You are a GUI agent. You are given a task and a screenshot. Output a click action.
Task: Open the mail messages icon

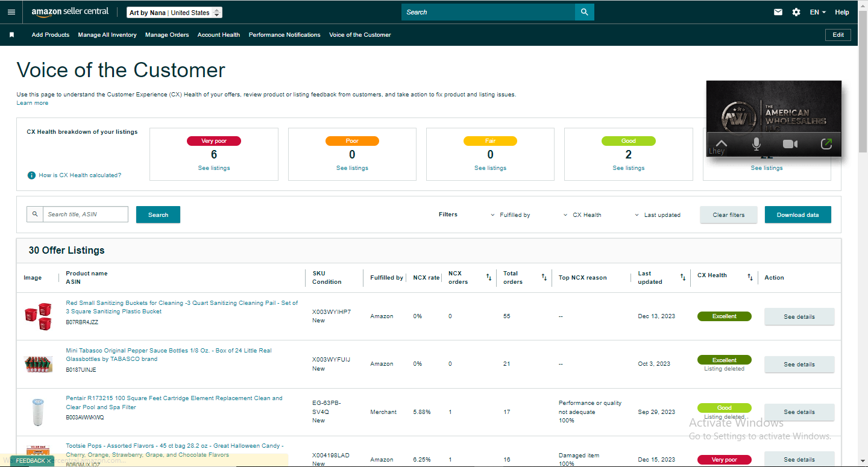(x=778, y=12)
